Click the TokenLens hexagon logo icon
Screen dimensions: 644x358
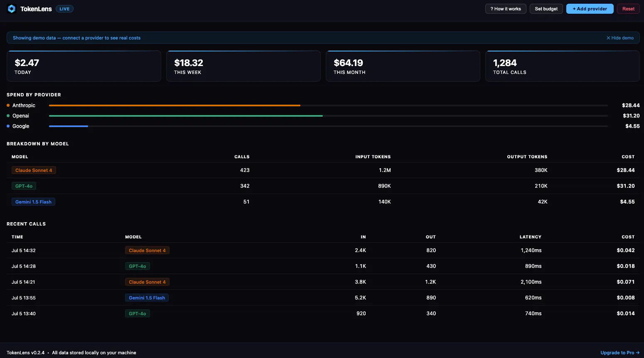click(12, 9)
